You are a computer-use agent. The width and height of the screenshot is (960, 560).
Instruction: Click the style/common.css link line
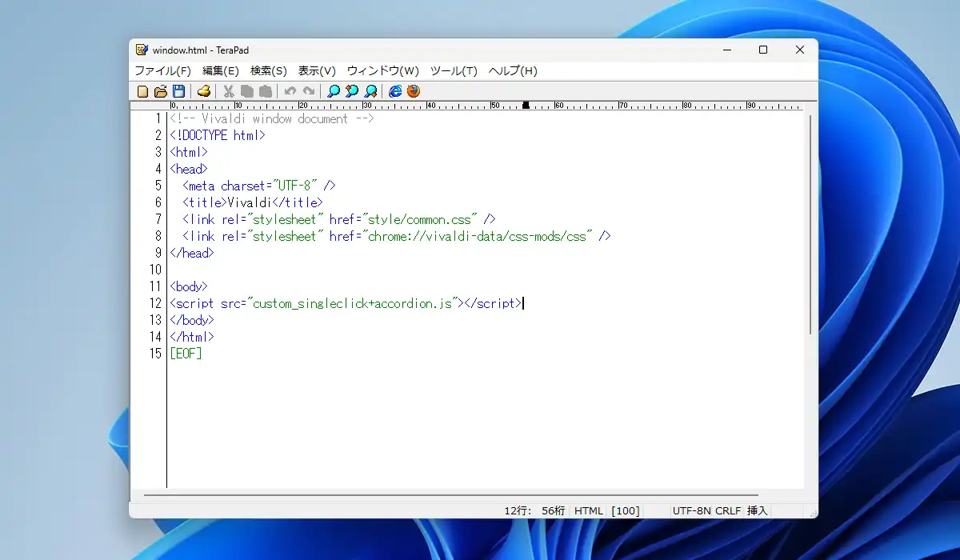tap(339, 220)
